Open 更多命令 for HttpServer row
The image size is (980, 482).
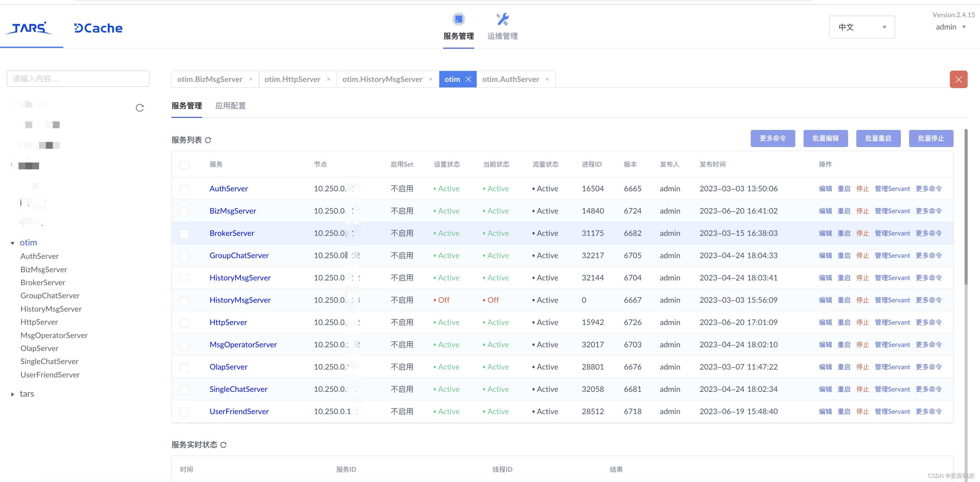(928, 322)
